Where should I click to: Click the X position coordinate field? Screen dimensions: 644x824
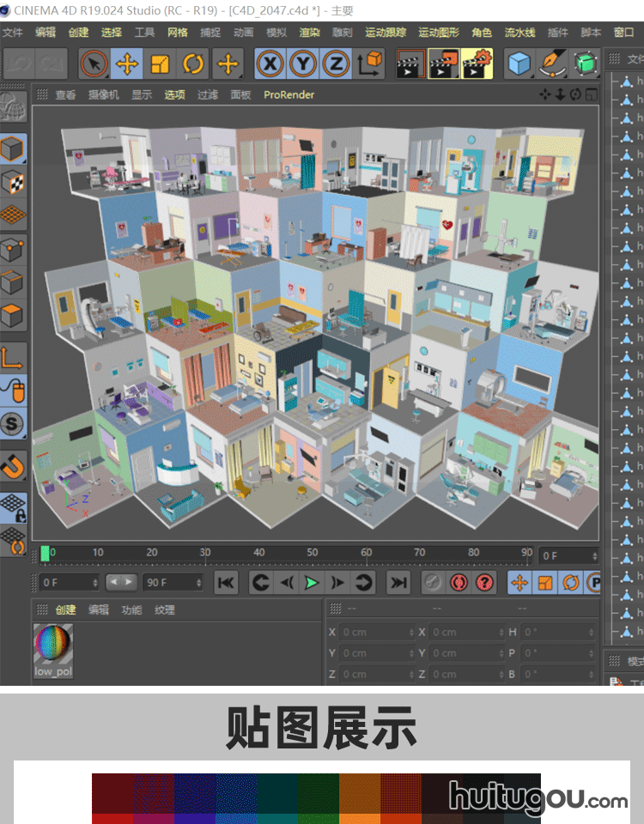pyautogui.click(x=375, y=632)
